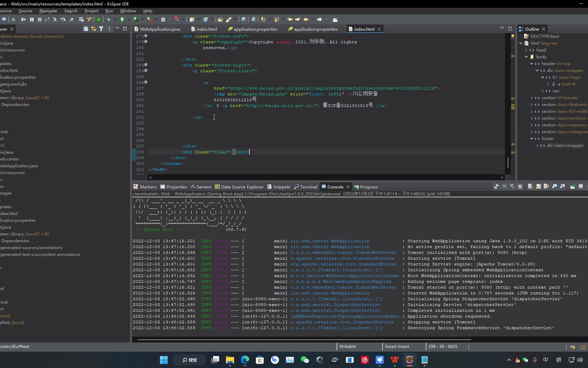Switch to Data Source Explorer tab
588x368 pixels.
coord(239,187)
